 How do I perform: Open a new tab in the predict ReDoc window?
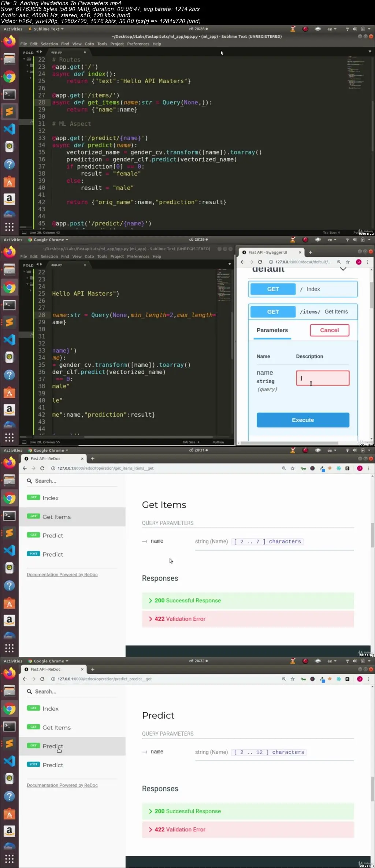click(93, 669)
